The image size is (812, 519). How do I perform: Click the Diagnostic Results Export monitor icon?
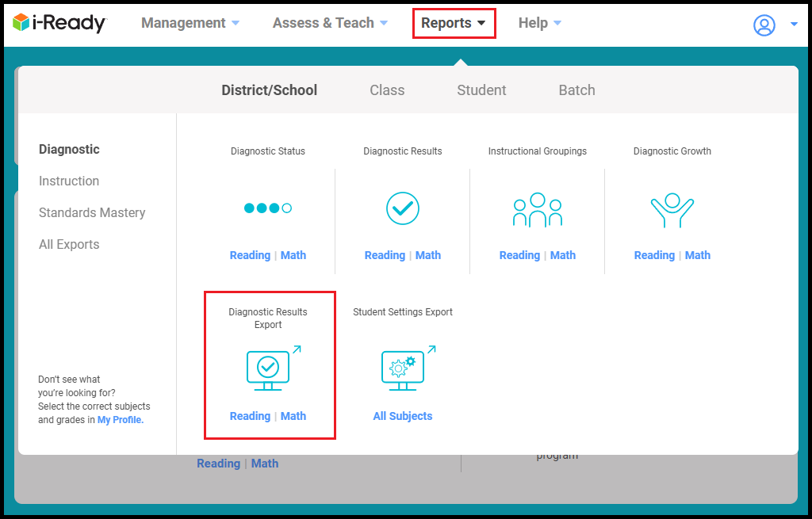point(270,369)
